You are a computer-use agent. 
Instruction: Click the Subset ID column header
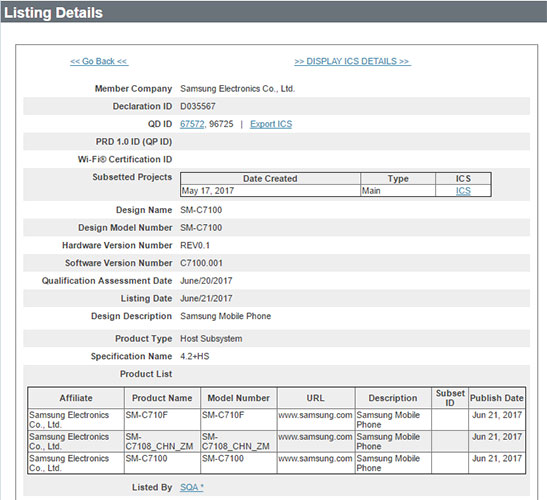[450, 398]
